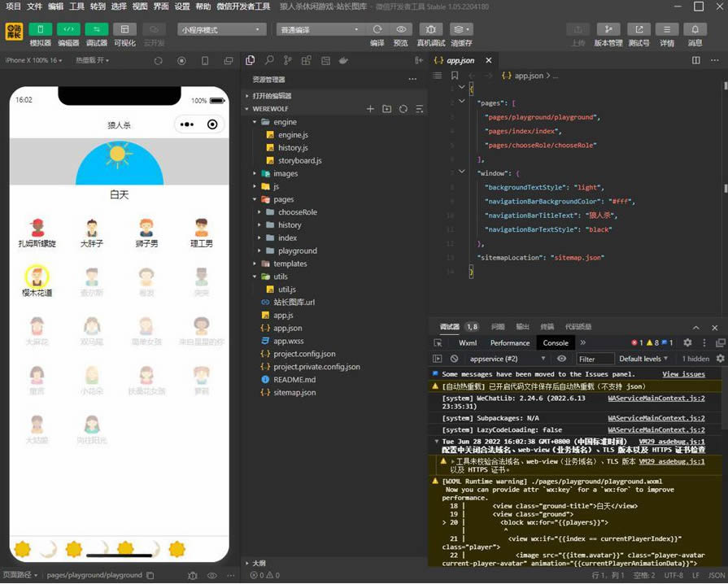Click new file icon in WEREWOLF header
Screen dimensions: 728x584
pos(370,109)
